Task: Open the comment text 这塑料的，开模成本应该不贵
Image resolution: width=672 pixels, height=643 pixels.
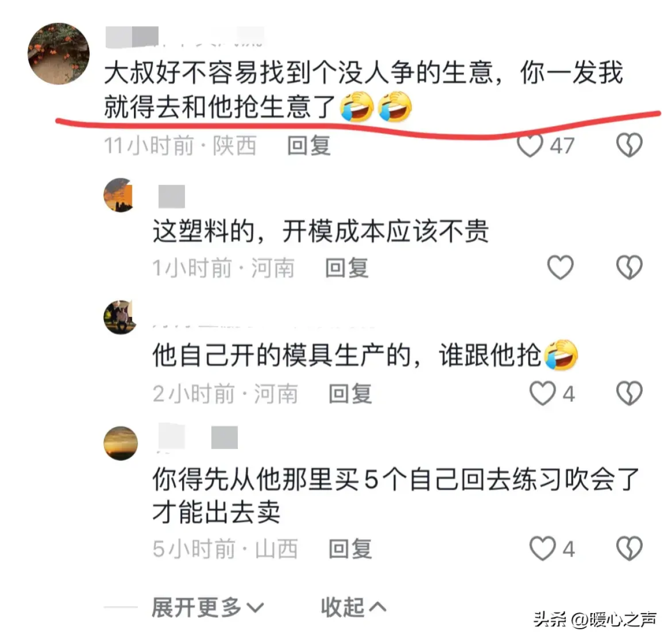Action: pos(321,232)
